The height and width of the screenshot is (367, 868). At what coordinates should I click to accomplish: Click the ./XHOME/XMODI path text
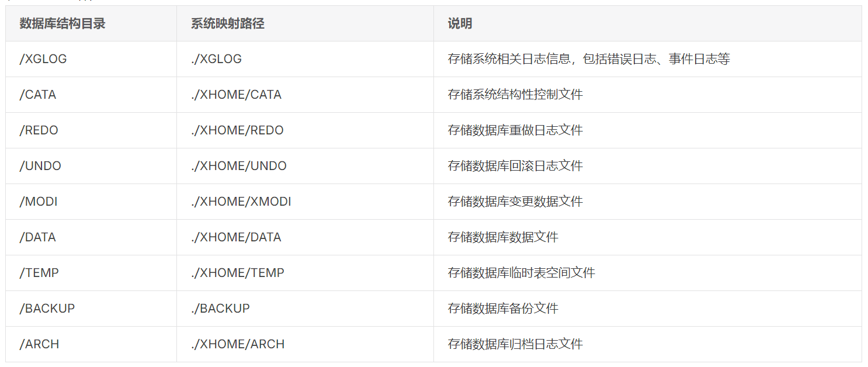[241, 202]
